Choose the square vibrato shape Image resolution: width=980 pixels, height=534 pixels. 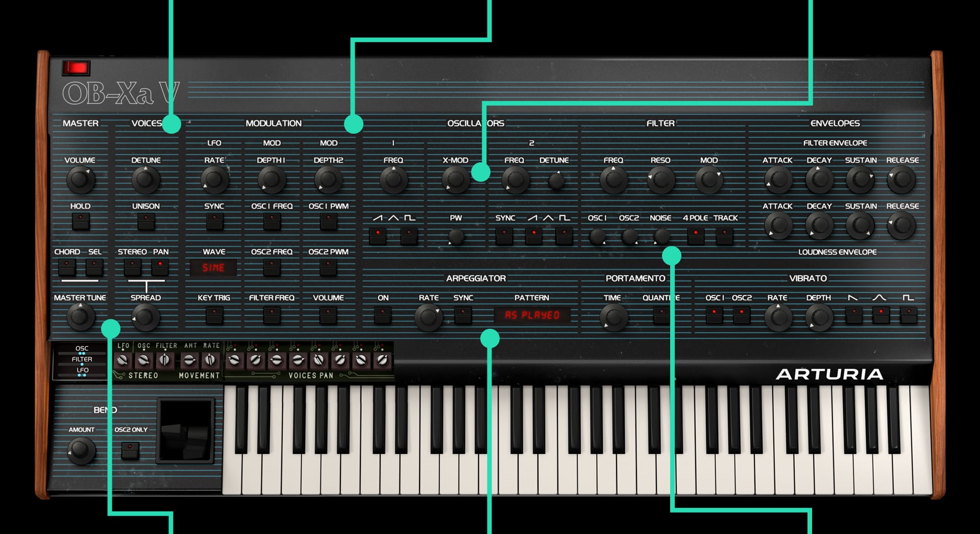point(909,315)
